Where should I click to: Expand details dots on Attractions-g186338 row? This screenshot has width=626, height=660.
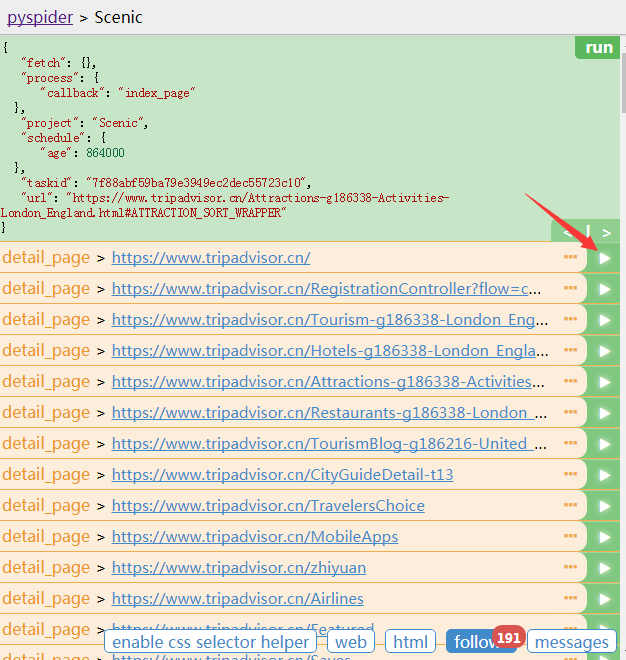[570, 381]
